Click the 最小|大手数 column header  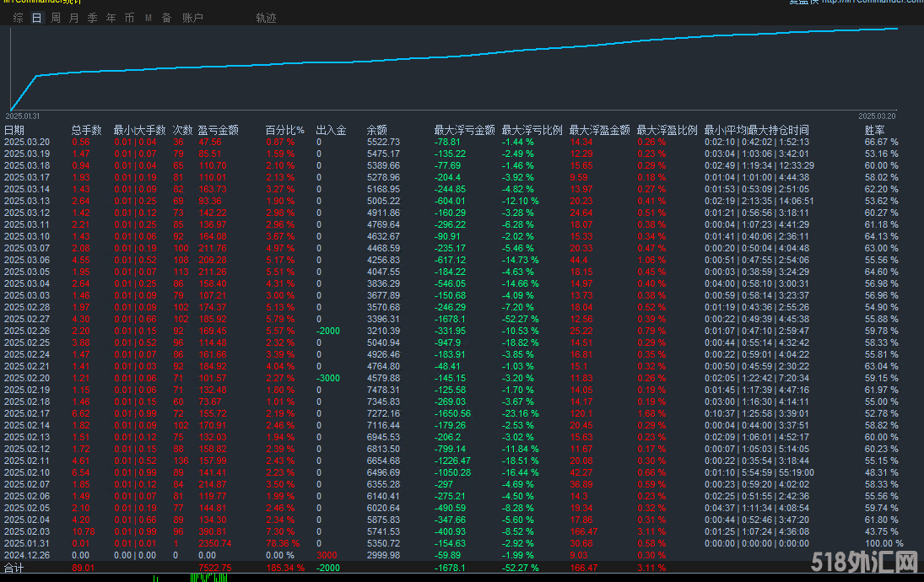click(x=140, y=130)
